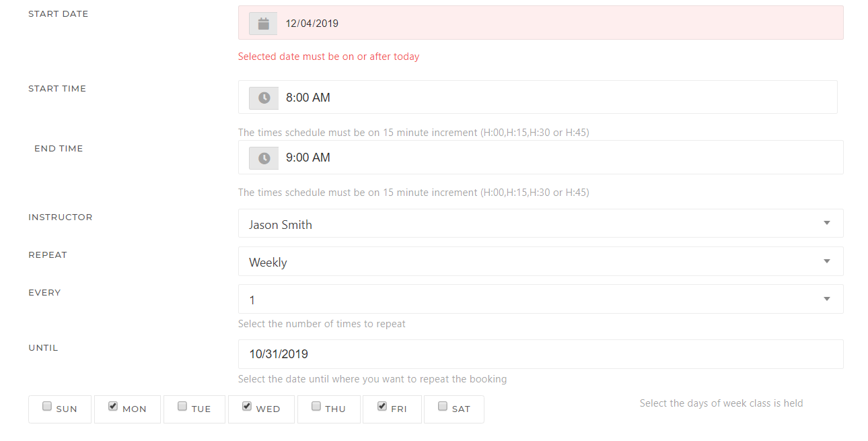Untick the FRI day checkbox
The width and height of the screenshot is (868, 441).
click(382, 407)
